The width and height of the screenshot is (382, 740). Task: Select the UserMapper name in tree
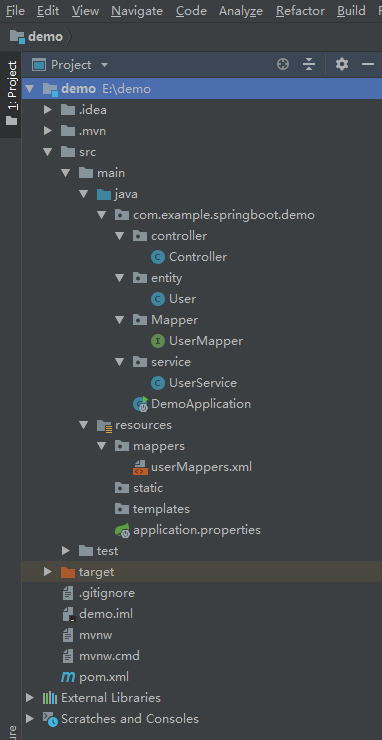pos(206,341)
